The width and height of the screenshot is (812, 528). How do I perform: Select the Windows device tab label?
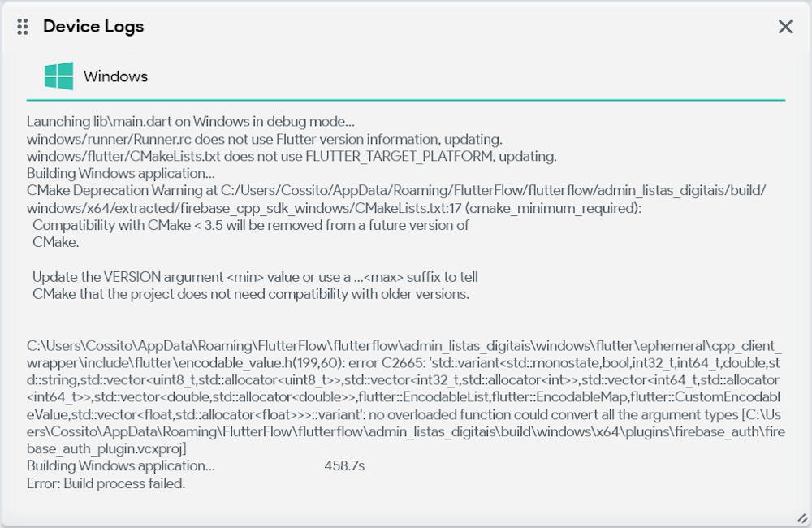pyautogui.click(x=115, y=76)
